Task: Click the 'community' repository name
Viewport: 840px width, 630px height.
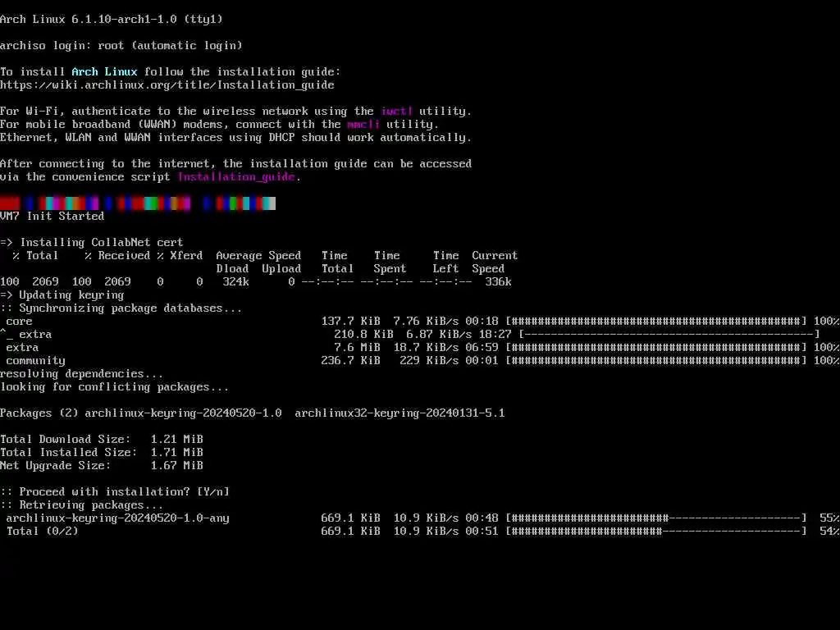Action: pos(35,361)
